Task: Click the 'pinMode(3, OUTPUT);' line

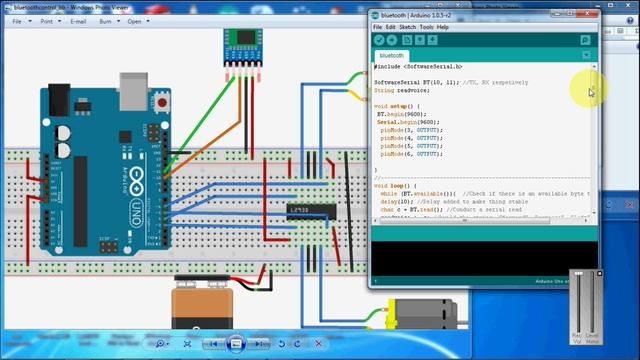Action: (x=411, y=130)
